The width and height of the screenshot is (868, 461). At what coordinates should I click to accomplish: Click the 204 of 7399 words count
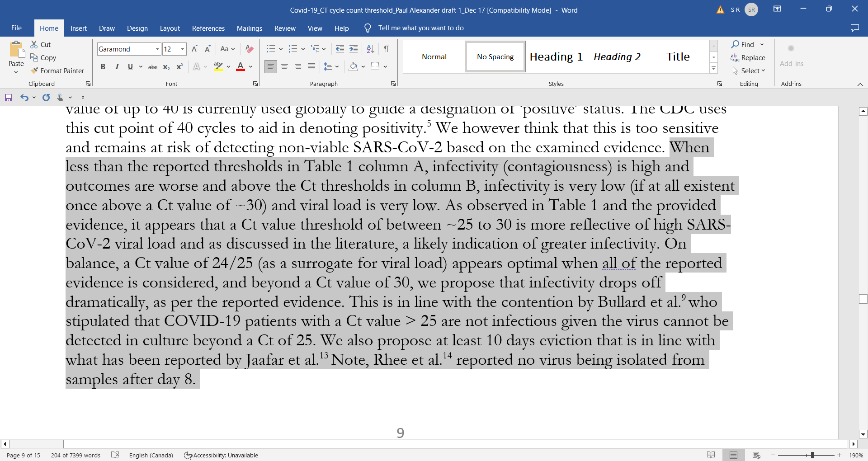[75, 455]
